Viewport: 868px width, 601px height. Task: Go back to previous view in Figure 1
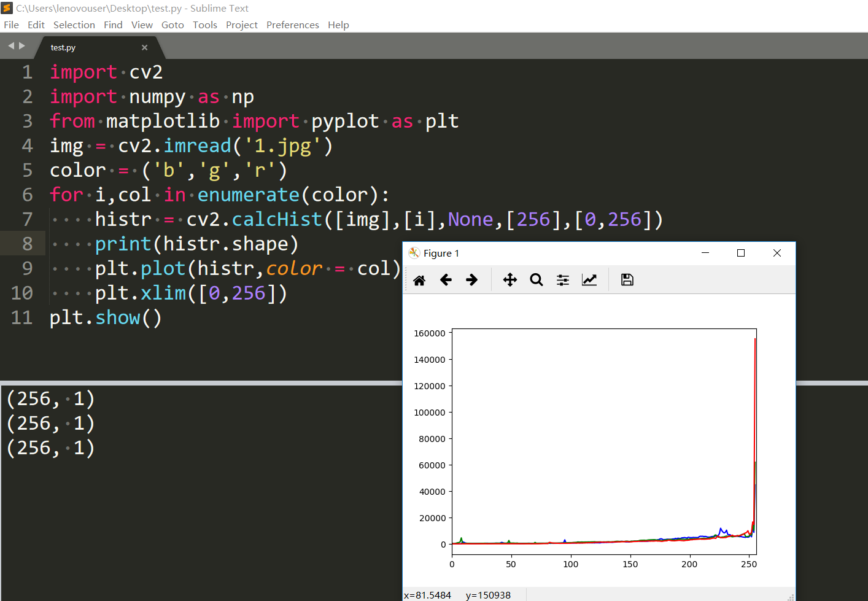[x=446, y=280]
